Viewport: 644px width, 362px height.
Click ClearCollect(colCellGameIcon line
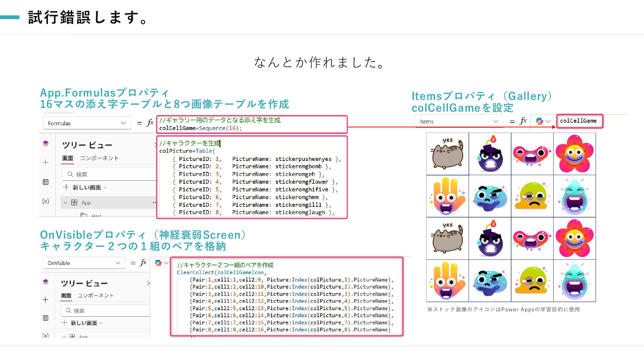pos(221,273)
